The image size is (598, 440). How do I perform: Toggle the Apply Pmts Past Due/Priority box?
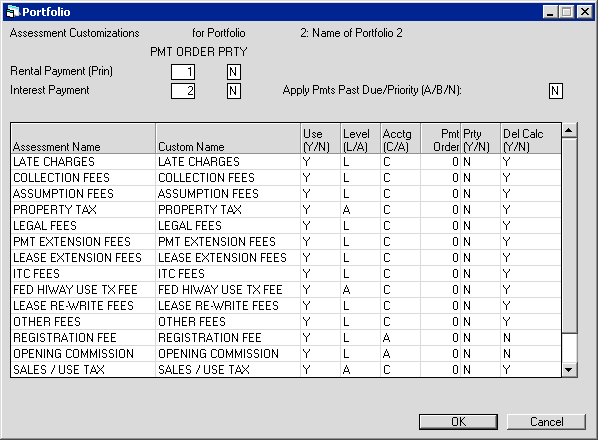click(x=555, y=91)
